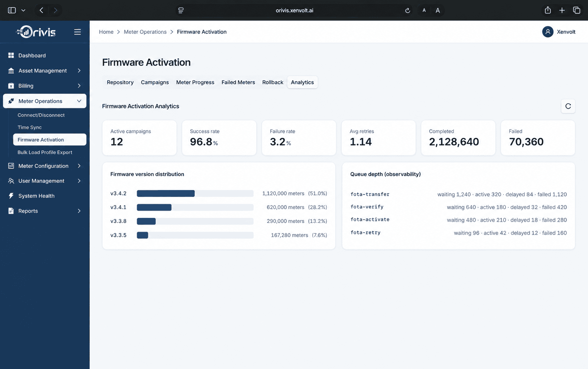Select the Analytics tab
Image resolution: width=588 pixels, height=369 pixels.
(x=302, y=82)
